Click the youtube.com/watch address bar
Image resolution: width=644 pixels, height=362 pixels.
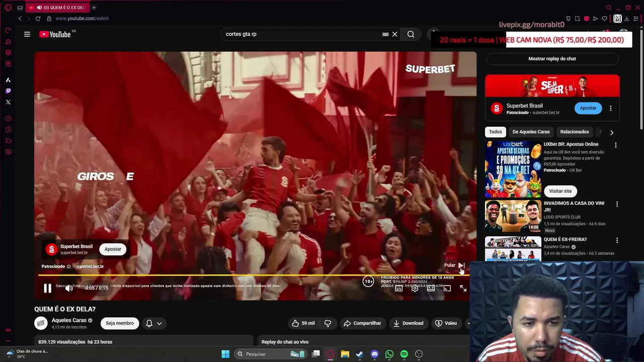[x=82, y=19]
